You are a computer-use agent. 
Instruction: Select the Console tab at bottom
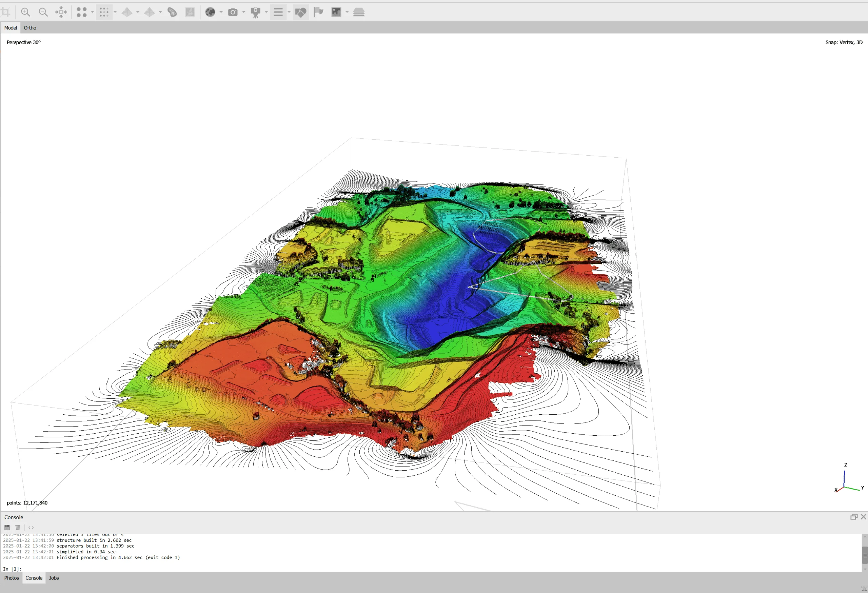point(34,578)
